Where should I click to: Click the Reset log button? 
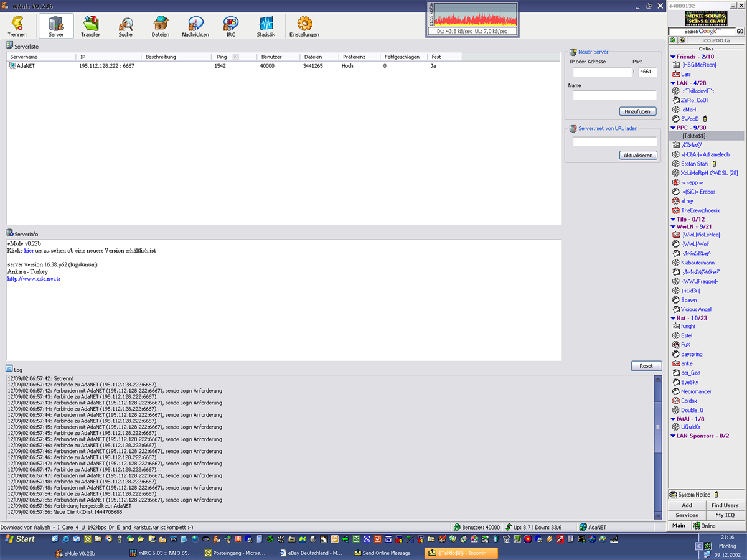(646, 366)
